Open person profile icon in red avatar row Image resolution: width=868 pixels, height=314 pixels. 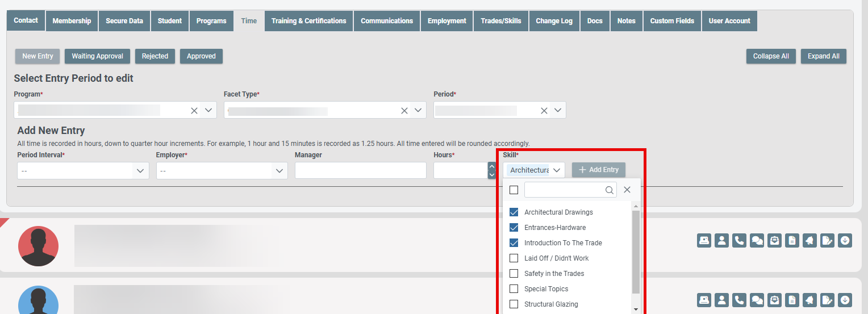[722, 240]
